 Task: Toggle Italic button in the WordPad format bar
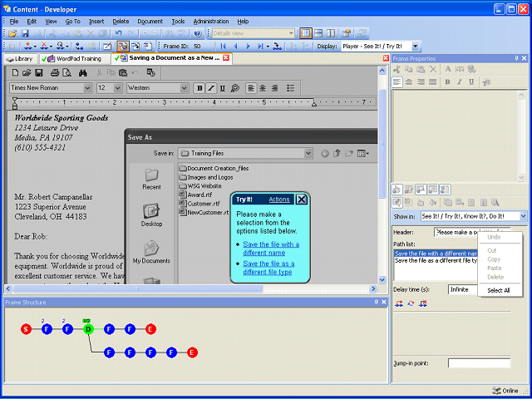[211, 88]
